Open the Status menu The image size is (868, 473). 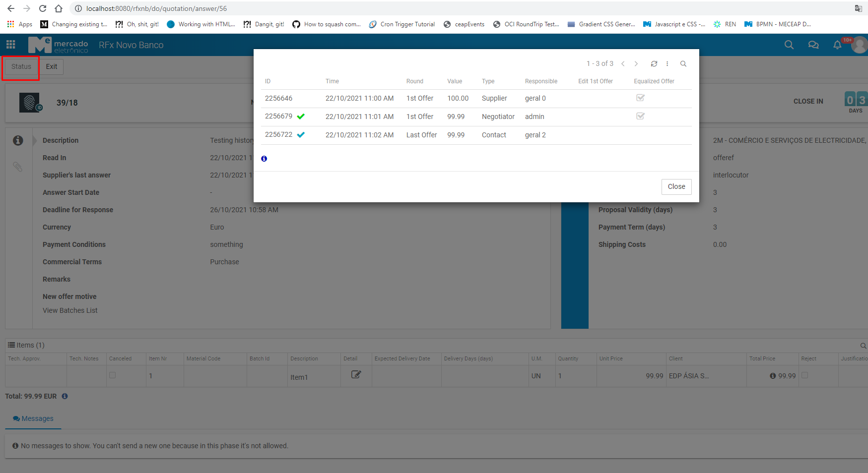21,67
